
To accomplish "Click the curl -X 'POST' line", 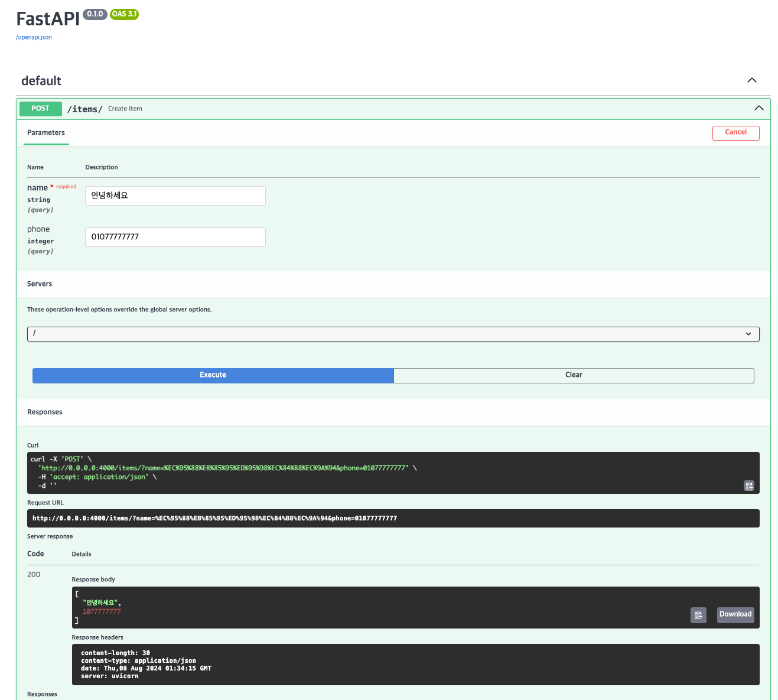I will coord(61,459).
